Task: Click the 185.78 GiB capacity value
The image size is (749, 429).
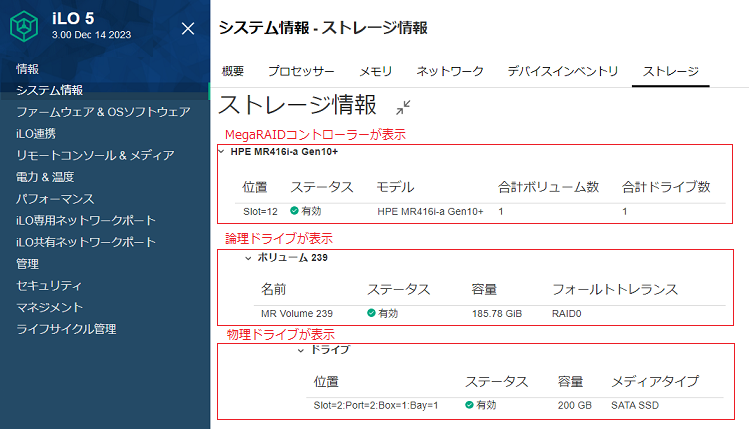Action: click(497, 313)
